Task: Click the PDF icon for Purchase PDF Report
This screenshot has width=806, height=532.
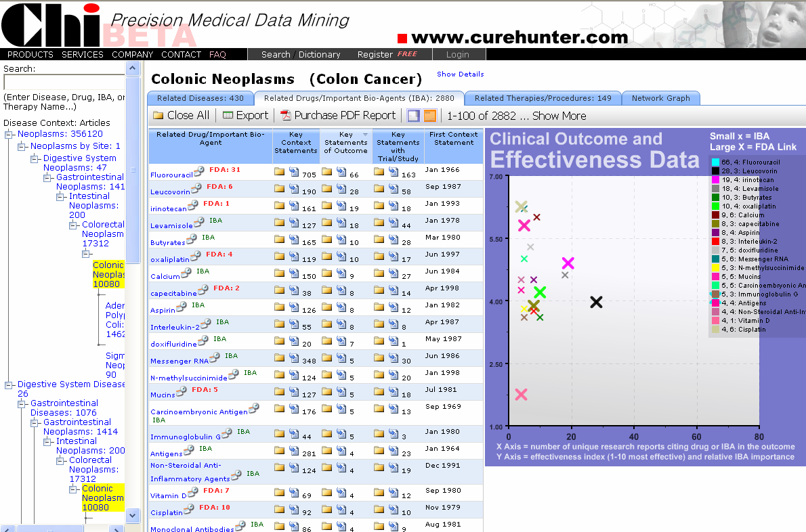Action: [x=286, y=116]
